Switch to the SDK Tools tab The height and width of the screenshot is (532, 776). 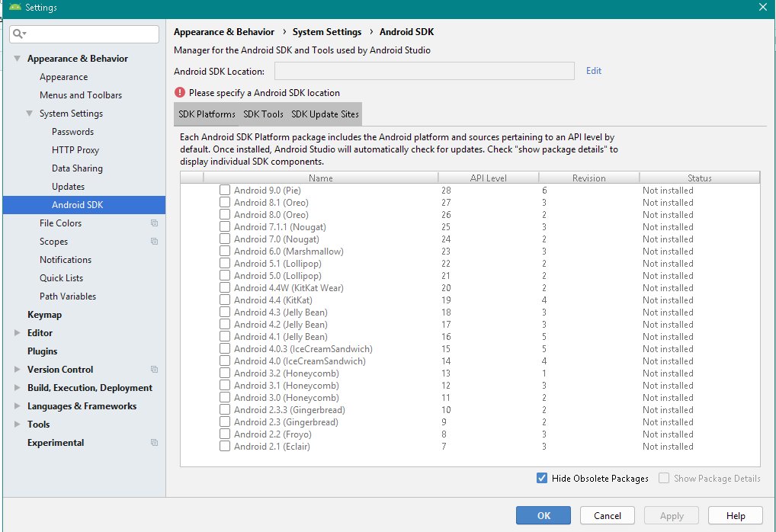(x=263, y=114)
